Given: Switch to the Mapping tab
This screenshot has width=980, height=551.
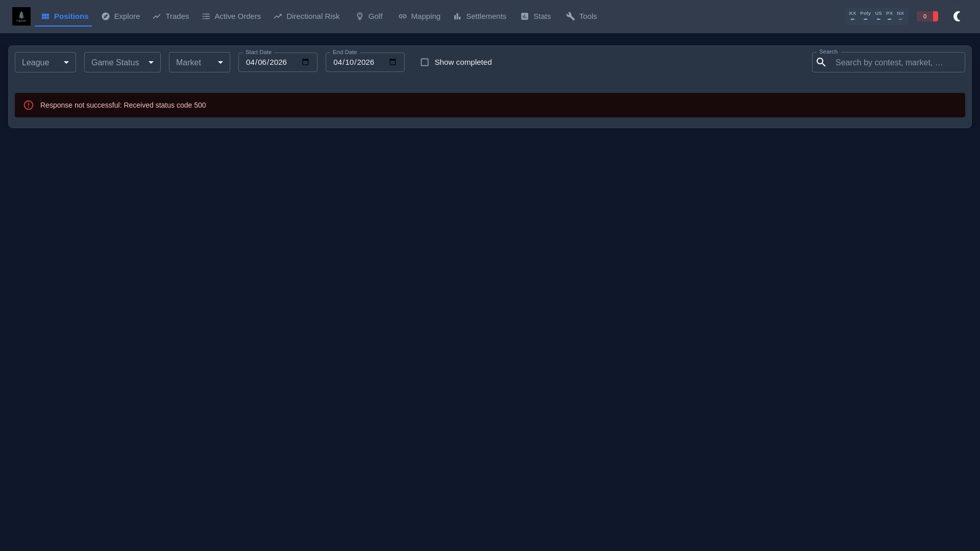Looking at the screenshot, I should 420,16.
